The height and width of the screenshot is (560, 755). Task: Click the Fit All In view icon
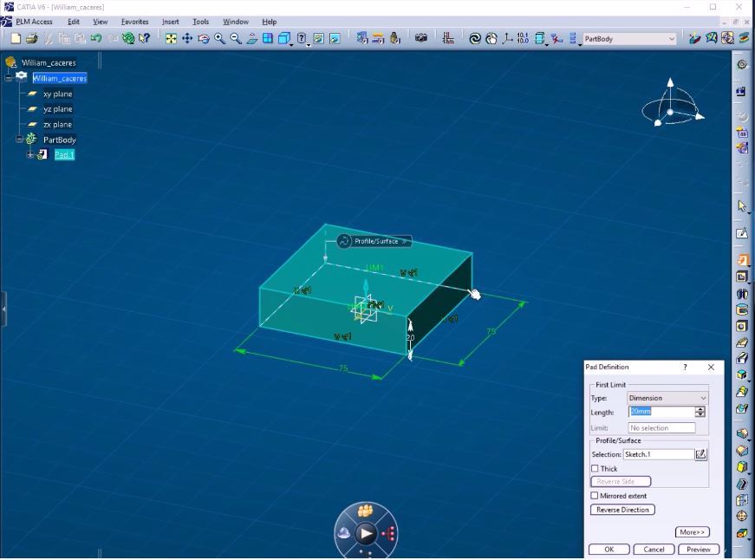point(171,38)
